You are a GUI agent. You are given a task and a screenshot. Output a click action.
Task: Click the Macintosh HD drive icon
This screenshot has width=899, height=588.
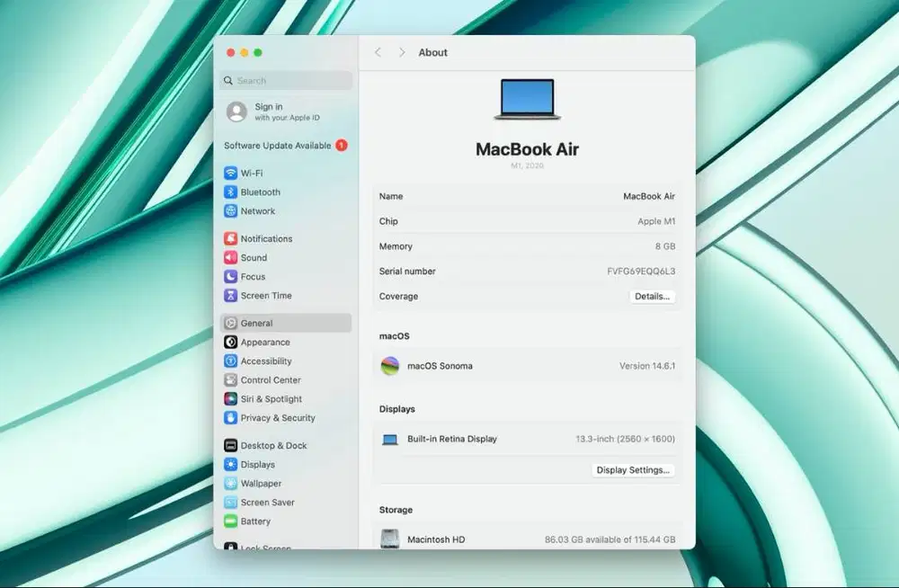pyautogui.click(x=390, y=539)
